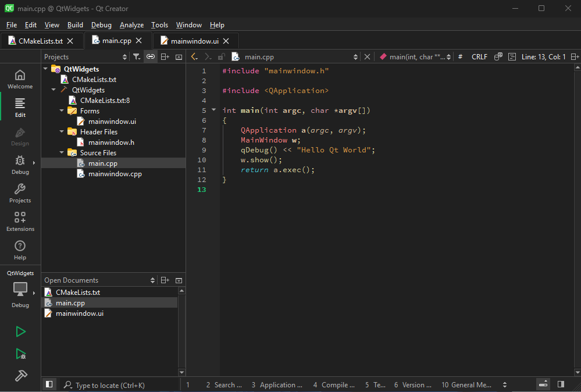Screen dimensions: 581x392
Task: Open the Extensions mode
Action: coord(20,222)
